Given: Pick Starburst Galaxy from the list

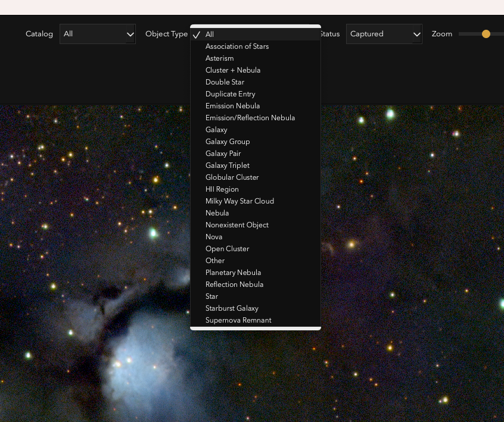Looking at the screenshot, I should pyautogui.click(x=232, y=308).
